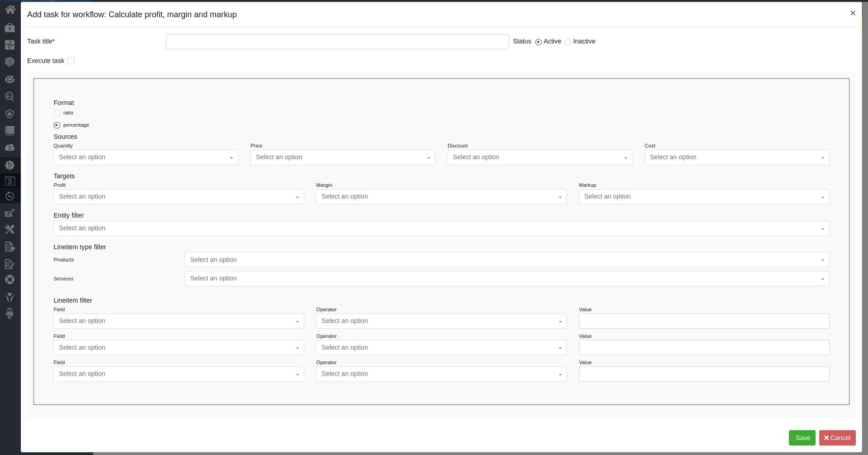
Task: Open the Margin target dropdown
Action: tap(441, 197)
